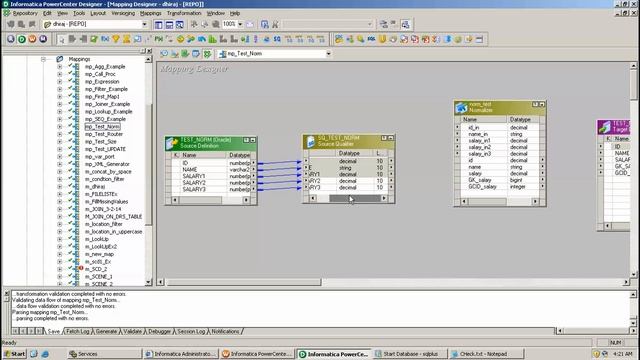
Task: Open the mp_Test_Norm mapping selector dropdown
Action: [x=328, y=53]
